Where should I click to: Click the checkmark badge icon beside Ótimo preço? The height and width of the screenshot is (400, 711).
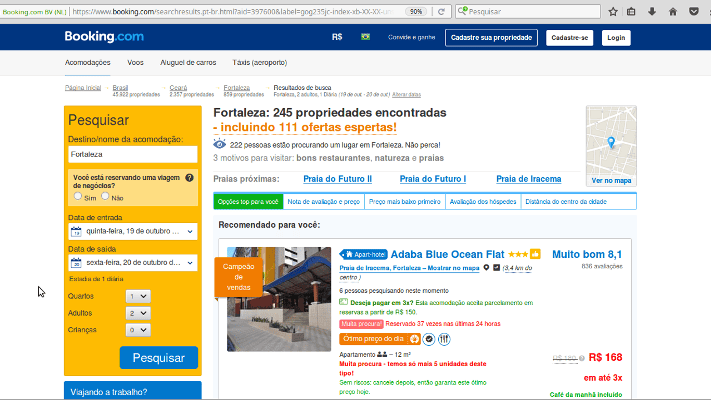click(x=429, y=339)
